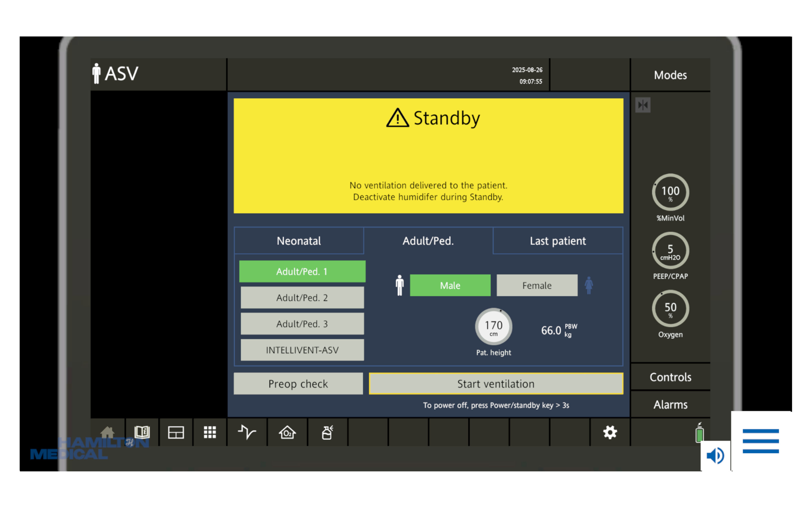Activate the inspiratory hold waveform icon

(247, 432)
